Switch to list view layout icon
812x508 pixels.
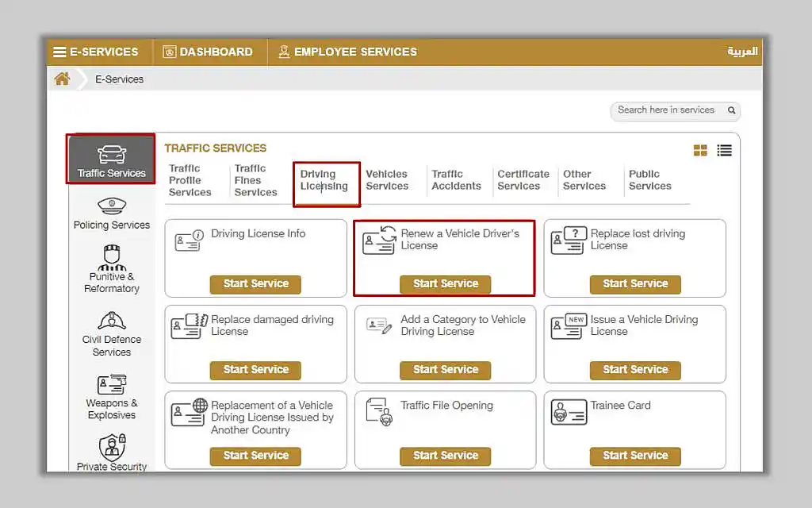[724, 150]
